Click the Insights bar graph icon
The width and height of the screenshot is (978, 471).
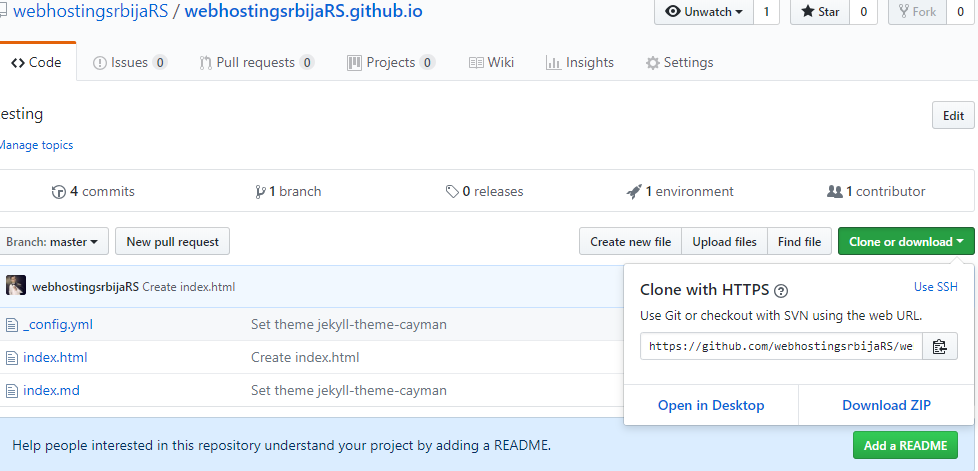pyautogui.click(x=553, y=62)
